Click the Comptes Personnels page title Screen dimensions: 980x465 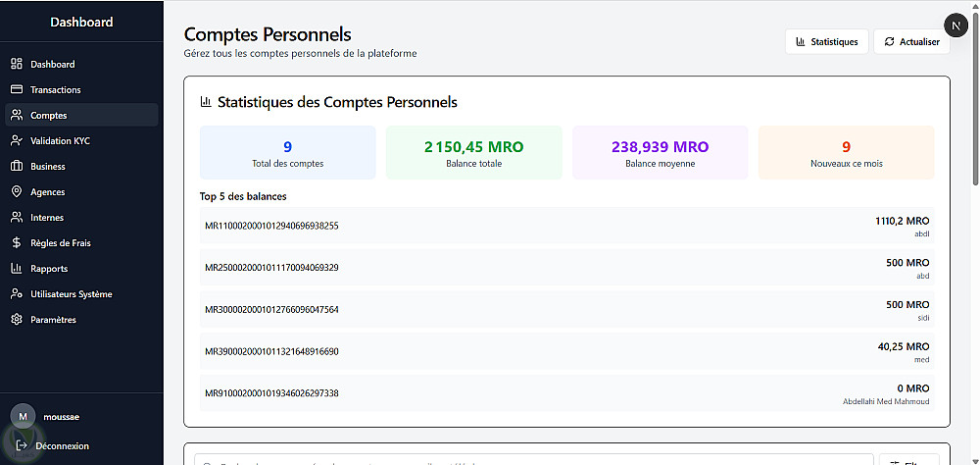[268, 33]
